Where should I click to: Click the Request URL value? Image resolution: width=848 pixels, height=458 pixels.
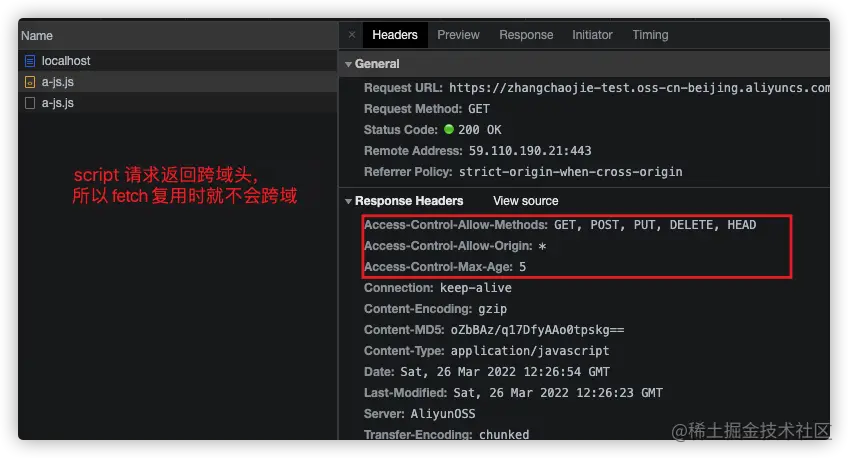pos(639,88)
